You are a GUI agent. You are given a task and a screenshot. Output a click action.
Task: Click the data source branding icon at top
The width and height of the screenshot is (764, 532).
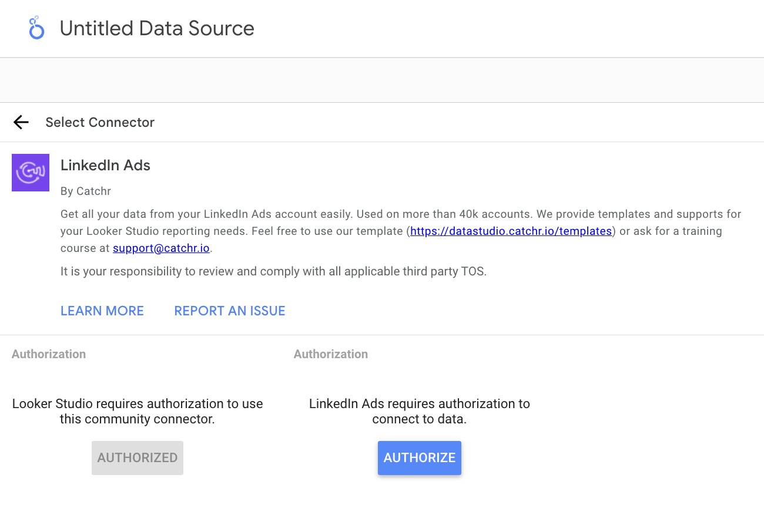point(36,28)
